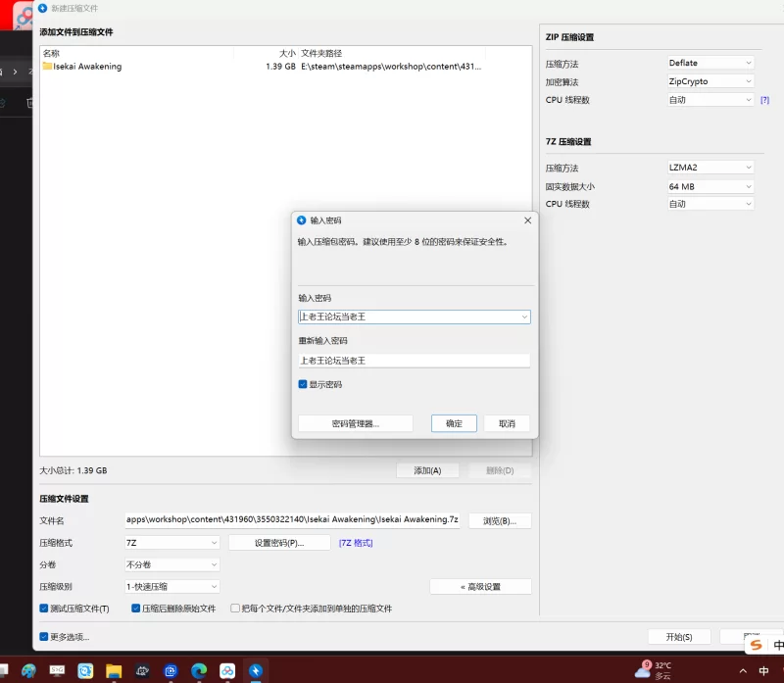784x683 pixels.
Task: Toggle 测试压缩文件(T) checkbox
Action: coord(44,609)
